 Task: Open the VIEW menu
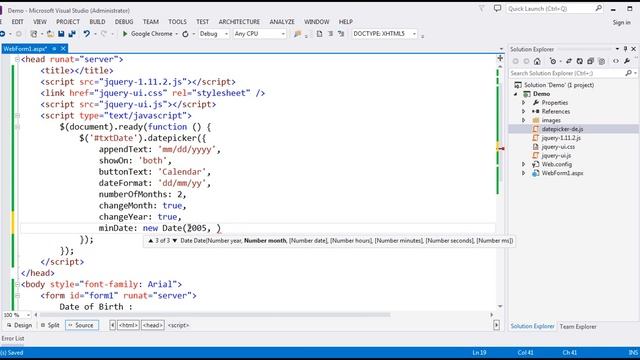(40, 22)
